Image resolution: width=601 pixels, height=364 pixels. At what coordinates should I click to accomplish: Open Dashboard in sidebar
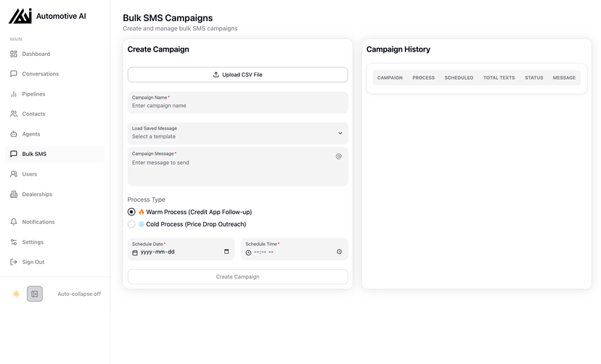click(x=55, y=54)
